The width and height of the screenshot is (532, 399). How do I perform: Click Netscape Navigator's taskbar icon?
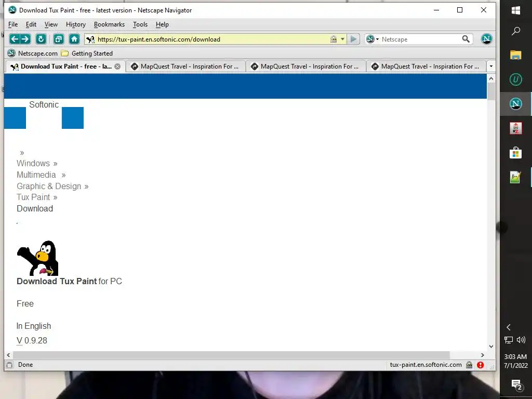[516, 104]
